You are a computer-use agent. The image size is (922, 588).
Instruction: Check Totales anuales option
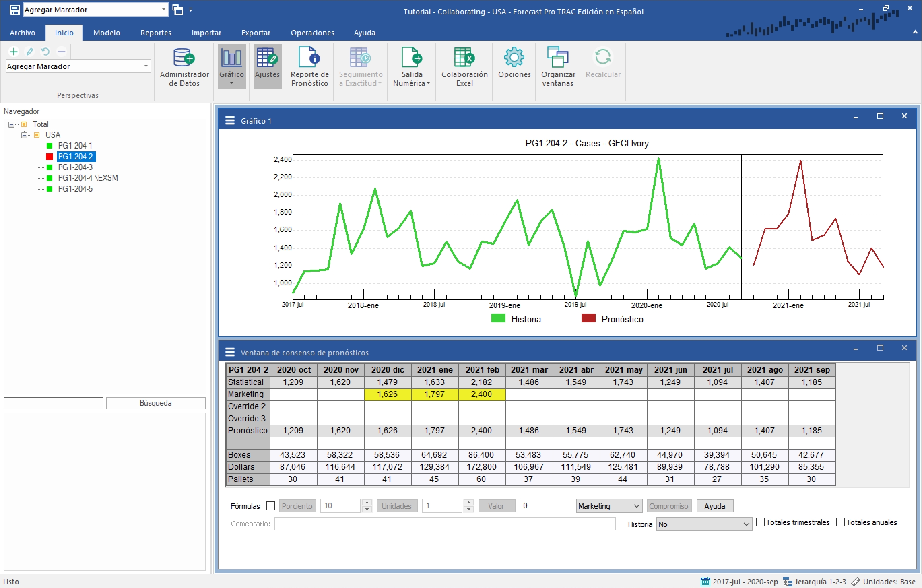(x=841, y=522)
